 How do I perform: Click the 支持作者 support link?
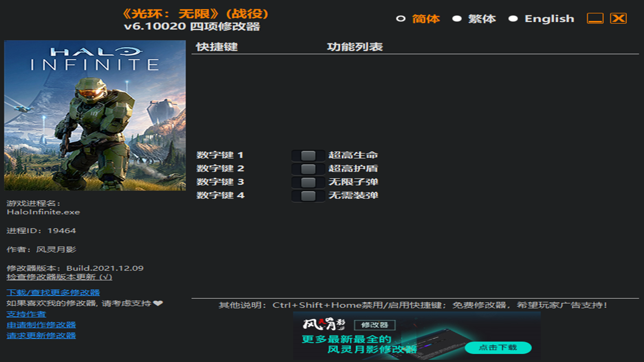tap(26, 314)
